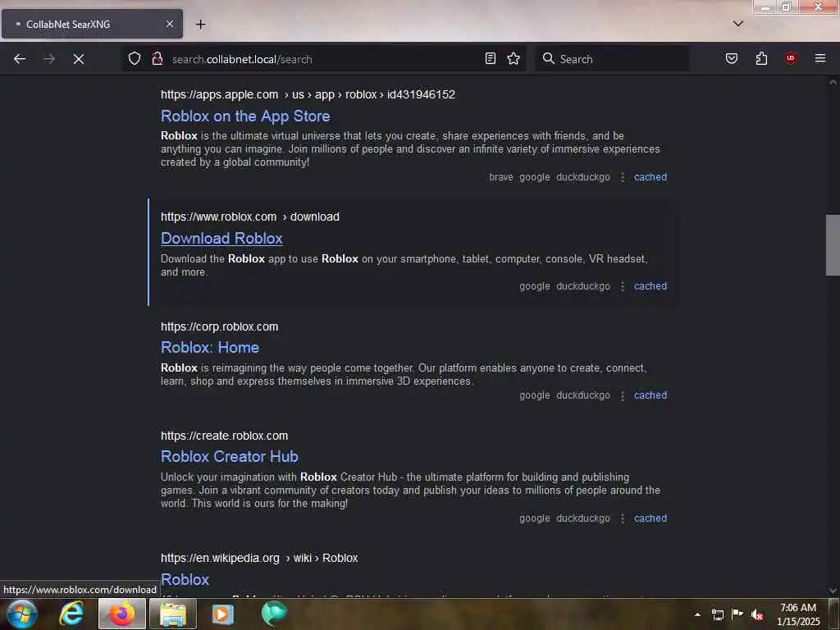Image resolution: width=840 pixels, height=630 pixels.
Task: Click the muted volume tray icon
Action: (x=757, y=614)
